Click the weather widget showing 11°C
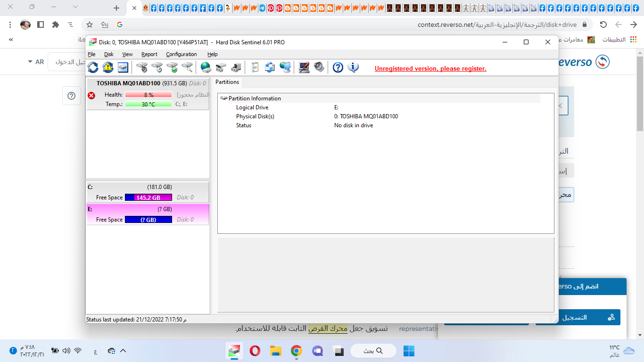The height and width of the screenshot is (362, 644). point(622,351)
